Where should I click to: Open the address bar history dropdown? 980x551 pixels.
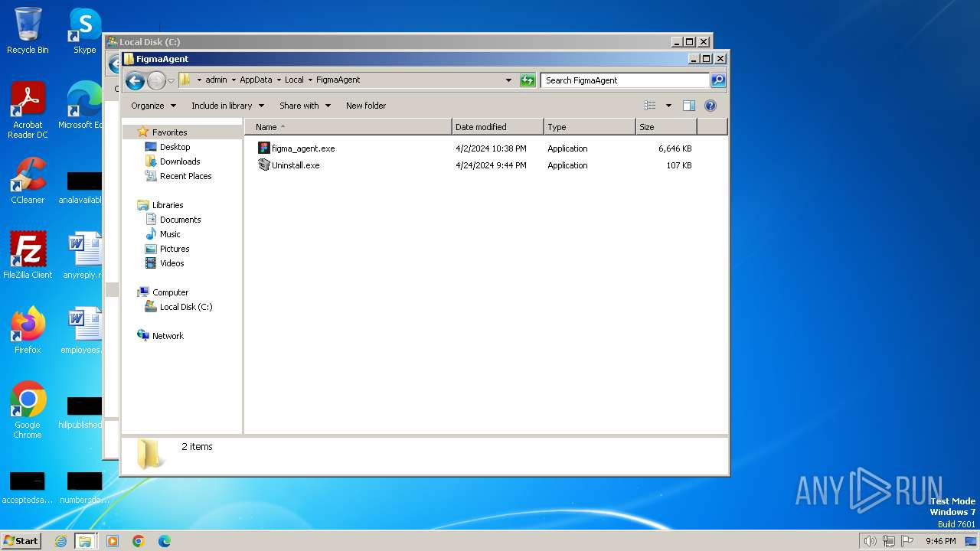coord(508,80)
